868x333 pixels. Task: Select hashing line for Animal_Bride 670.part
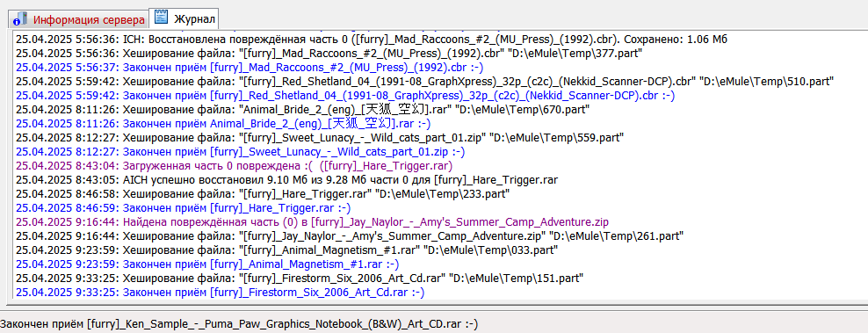[302, 110]
